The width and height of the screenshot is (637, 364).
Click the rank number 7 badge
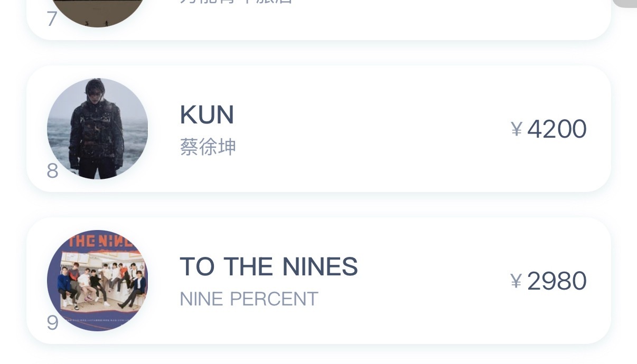click(52, 19)
